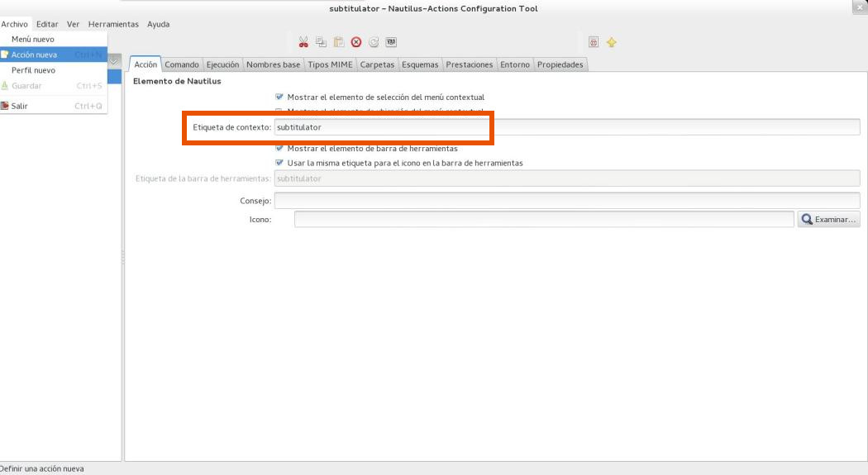Toggle Mostrar el elemento de barra checkbox
The image size is (868, 475).
[x=279, y=148]
